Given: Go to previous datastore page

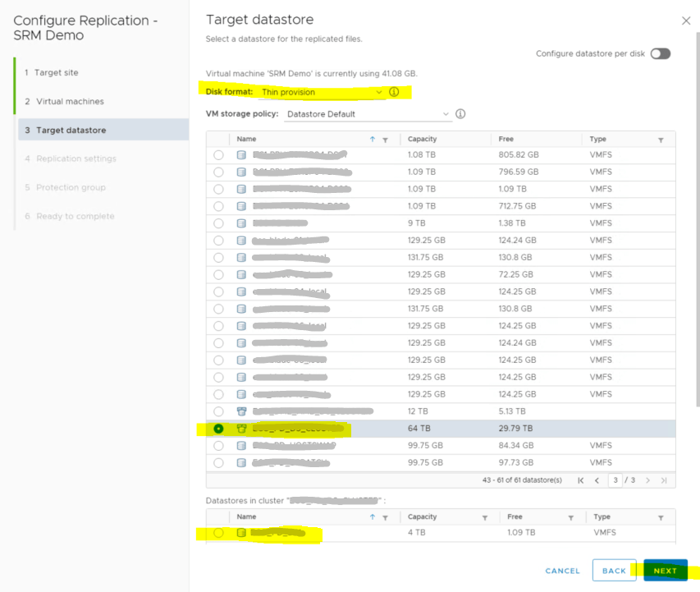Looking at the screenshot, I should (x=597, y=480).
